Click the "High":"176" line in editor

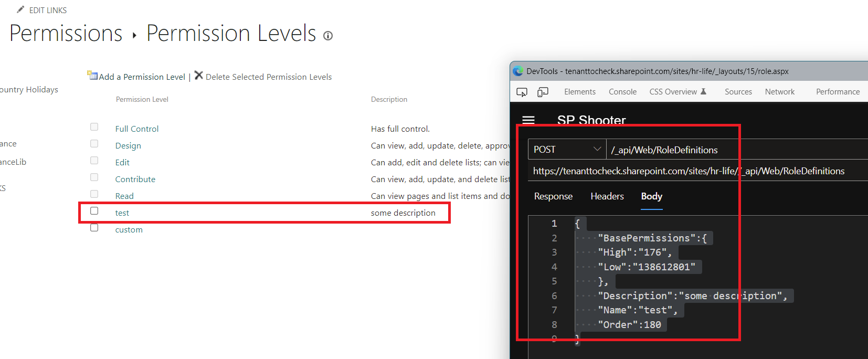click(634, 252)
